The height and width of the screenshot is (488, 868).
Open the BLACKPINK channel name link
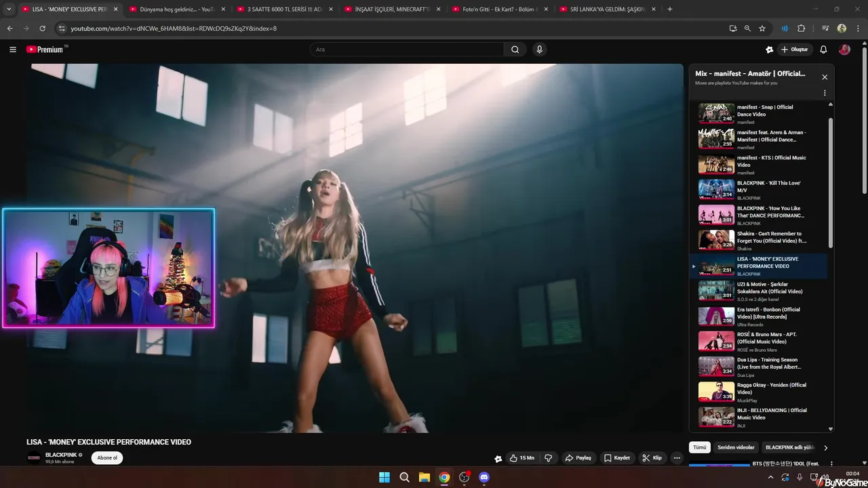click(x=61, y=455)
